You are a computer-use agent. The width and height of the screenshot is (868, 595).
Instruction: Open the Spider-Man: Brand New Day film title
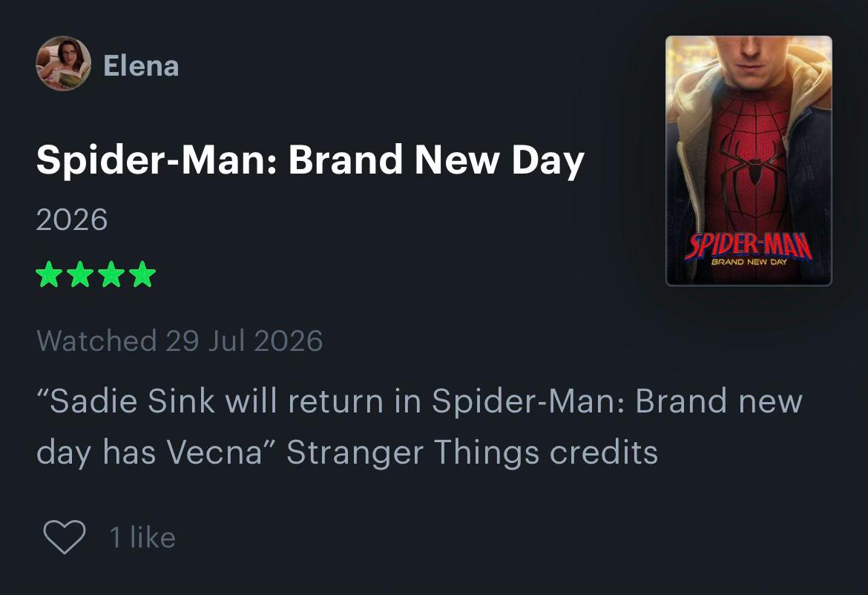[x=310, y=160]
